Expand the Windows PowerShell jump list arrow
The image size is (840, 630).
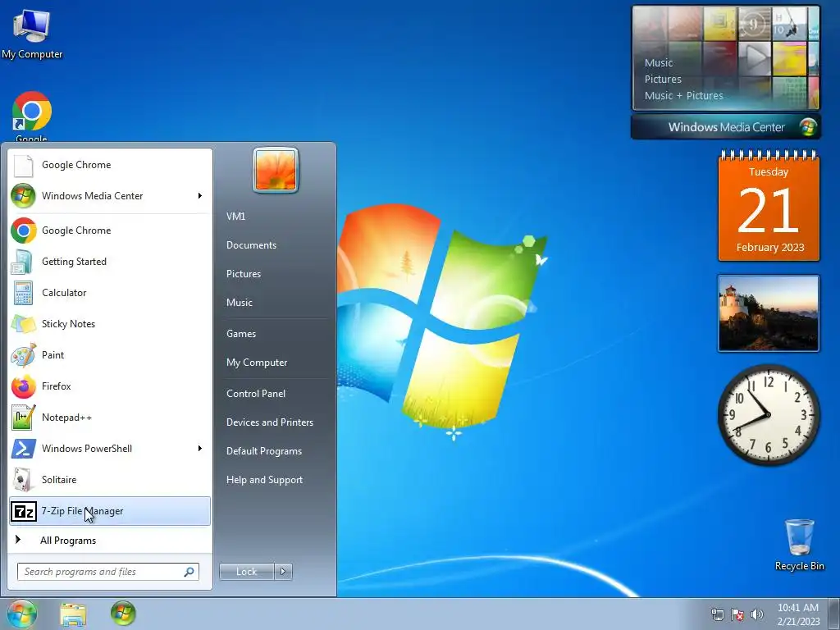point(200,449)
